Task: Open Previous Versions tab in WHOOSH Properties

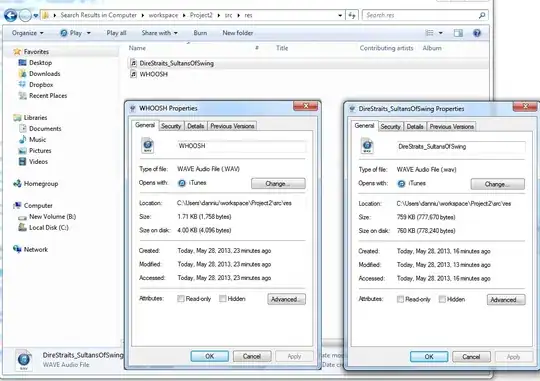Action: (232, 126)
